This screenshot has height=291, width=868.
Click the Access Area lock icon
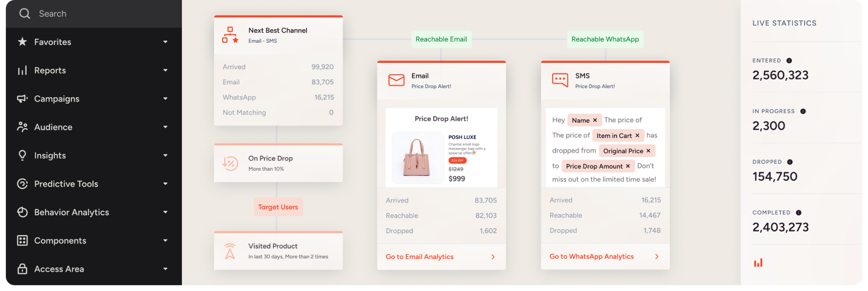click(x=22, y=269)
